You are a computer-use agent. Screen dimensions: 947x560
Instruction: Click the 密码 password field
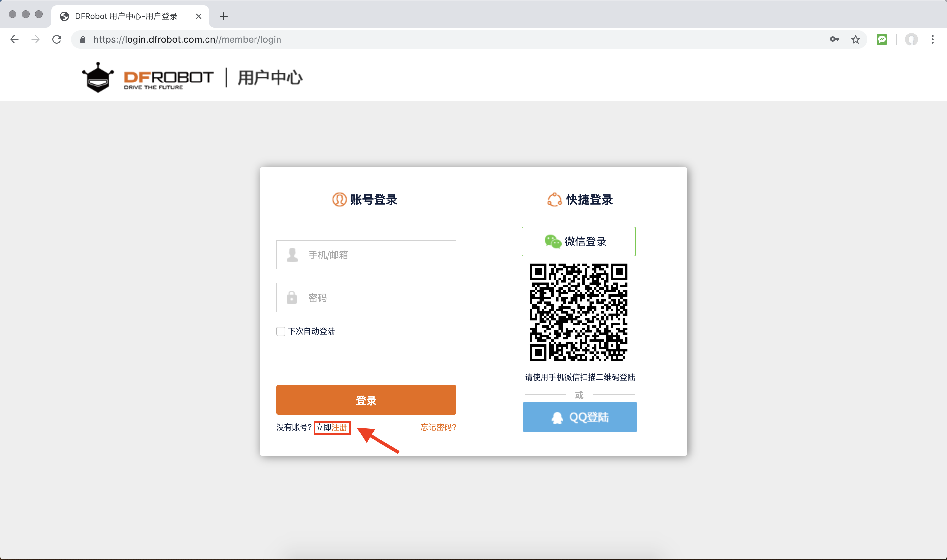(x=366, y=297)
